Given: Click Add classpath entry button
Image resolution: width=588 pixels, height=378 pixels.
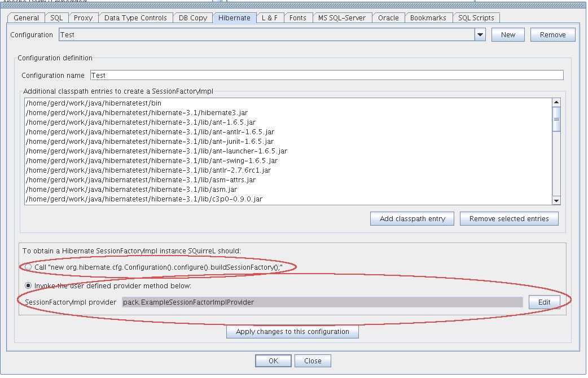Looking at the screenshot, I should click(x=413, y=219).
